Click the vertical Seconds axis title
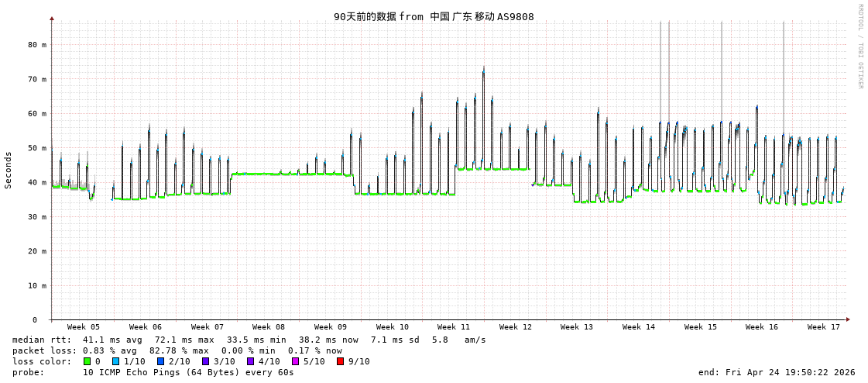Viewport: 868px width, 383px height. (9, 170)
